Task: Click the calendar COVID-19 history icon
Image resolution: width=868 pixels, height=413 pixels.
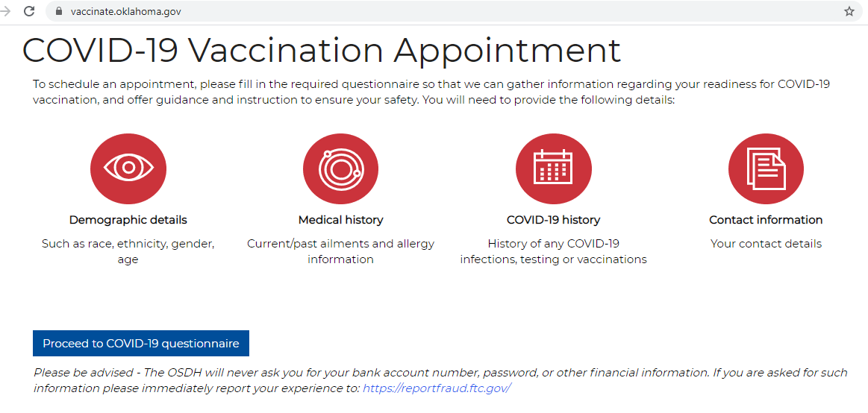Action: (x=554, y=168)
